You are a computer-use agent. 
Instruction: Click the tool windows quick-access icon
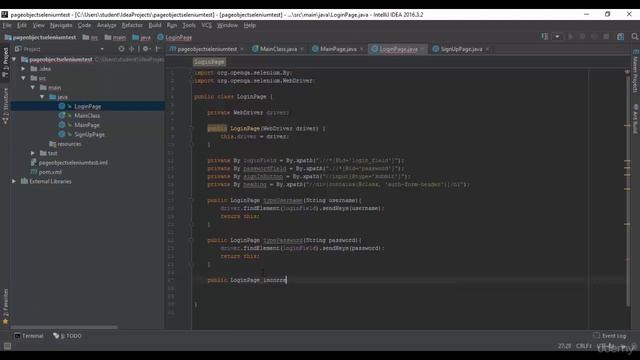click(x=7, y=346)
